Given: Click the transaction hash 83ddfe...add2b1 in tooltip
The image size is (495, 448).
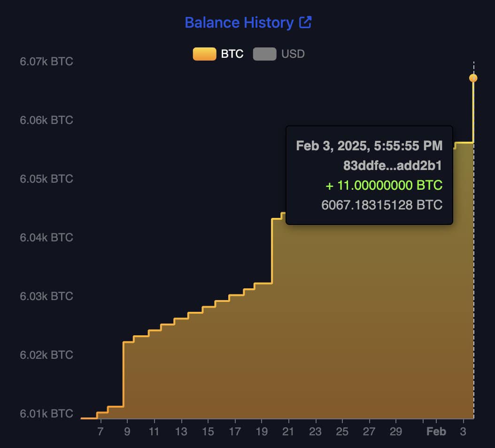Looking at the screenshot, I should click(393, 166).
